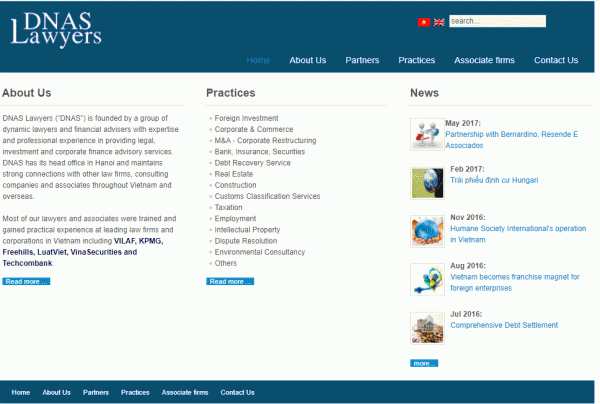Switch language using the UK flag icon

point(439,22)
